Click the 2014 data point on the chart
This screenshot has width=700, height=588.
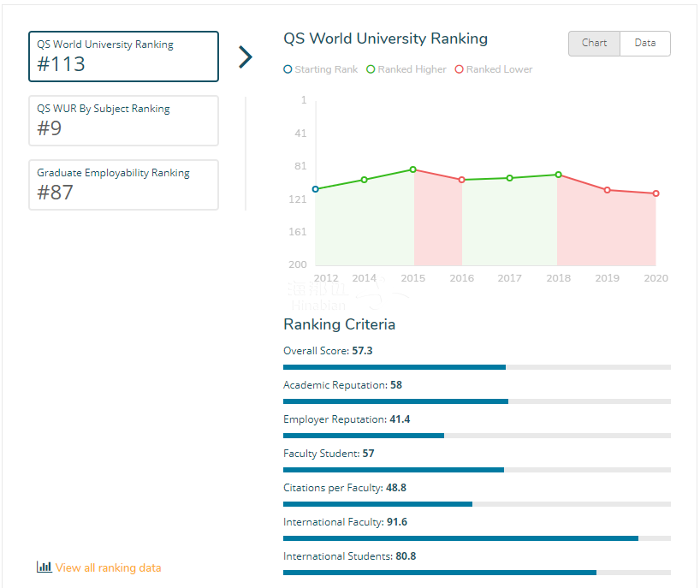pos(365,180)
